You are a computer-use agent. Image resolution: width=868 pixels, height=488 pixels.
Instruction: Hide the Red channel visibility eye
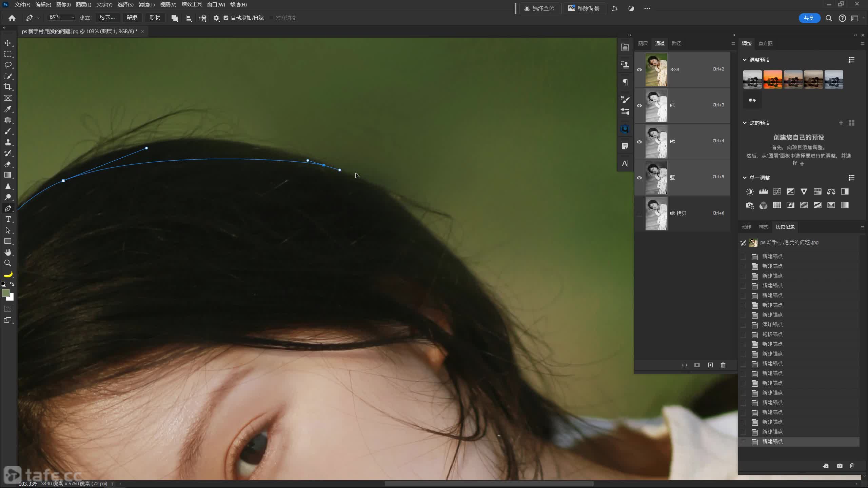[639, 105]
